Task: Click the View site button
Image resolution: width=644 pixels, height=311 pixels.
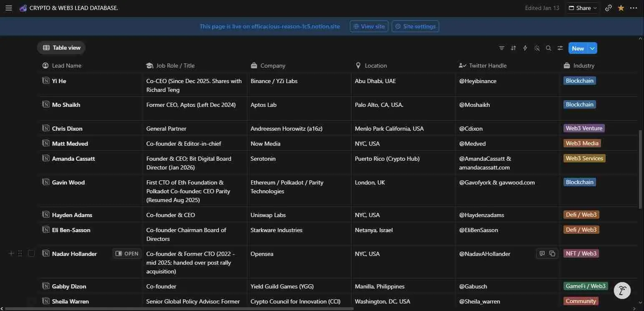Action: pyautogui.click(x=369, y=26)
